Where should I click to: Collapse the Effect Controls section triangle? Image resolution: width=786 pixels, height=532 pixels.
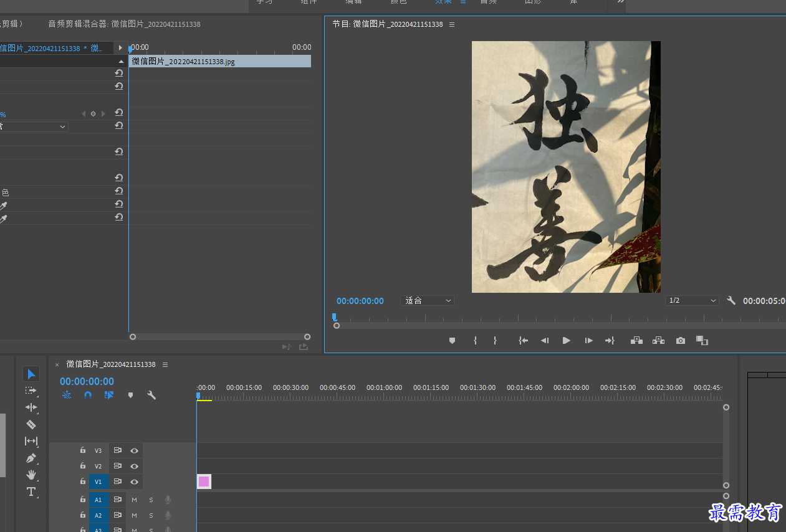pos(121,62)
